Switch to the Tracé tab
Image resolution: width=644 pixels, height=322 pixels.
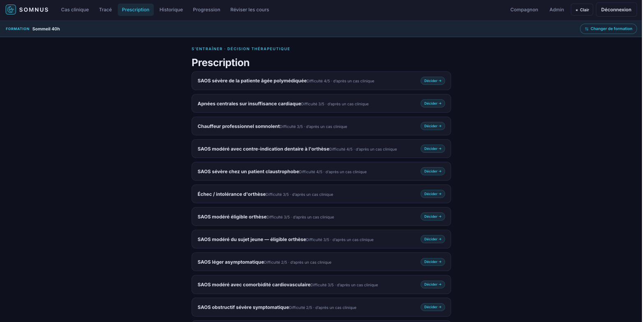[x=106, y=10]
